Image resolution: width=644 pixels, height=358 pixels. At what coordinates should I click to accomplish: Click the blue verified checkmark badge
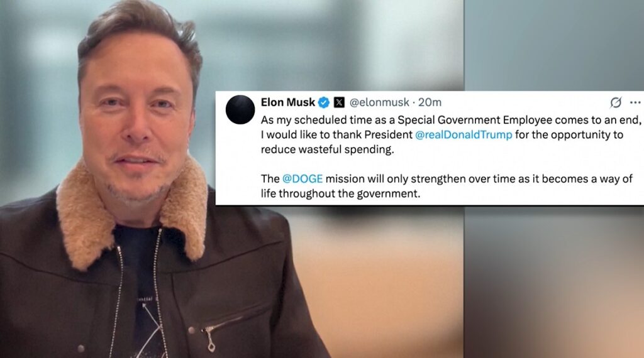tap(324, 102)
